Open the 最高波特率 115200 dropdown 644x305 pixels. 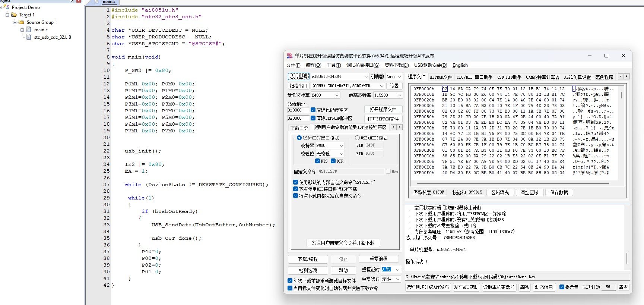pos(399,95)
